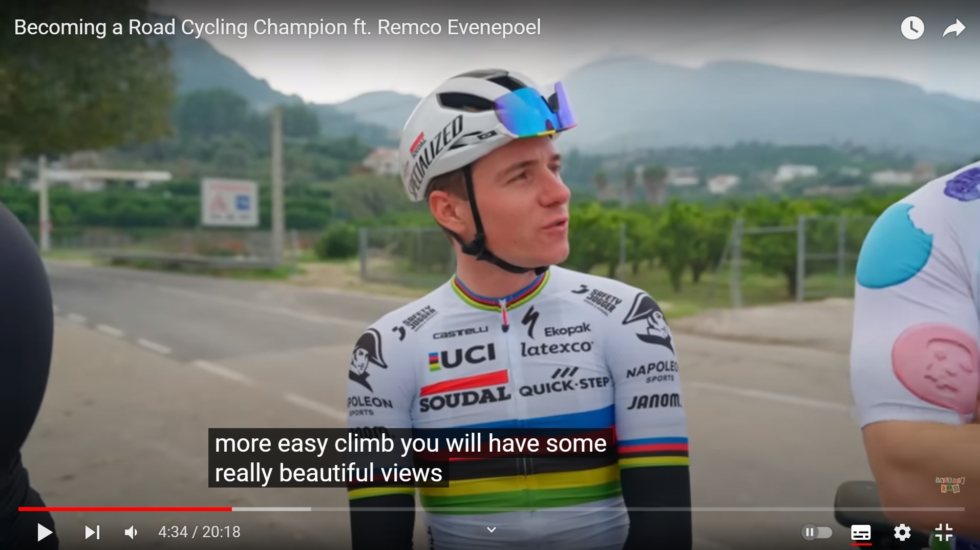Image resolution: width=980 pixels, height=550 pixels.
Task: Click the video frame on the mountain background
Action: (x=742, y=97)
